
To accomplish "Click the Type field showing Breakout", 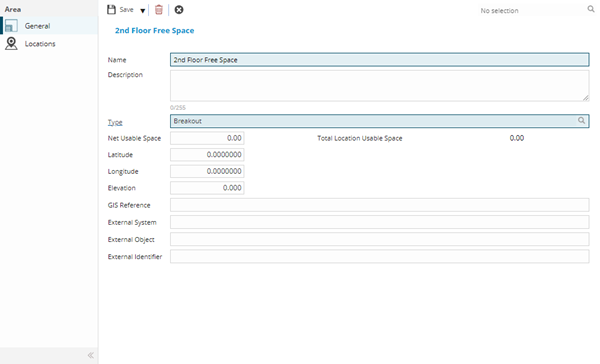I will [379, 121].
